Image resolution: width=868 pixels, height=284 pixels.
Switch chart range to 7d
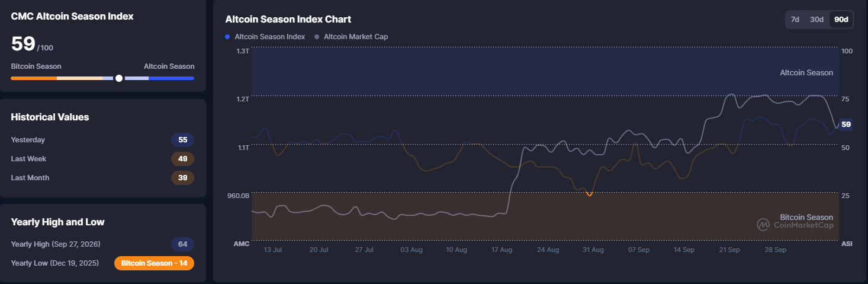795,20
